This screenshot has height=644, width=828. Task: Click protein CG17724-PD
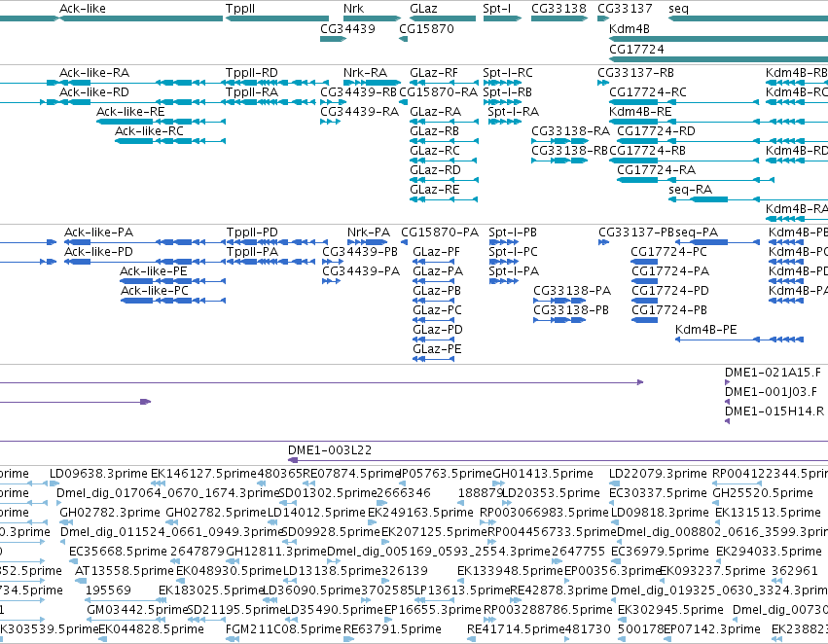pos(670,291)
